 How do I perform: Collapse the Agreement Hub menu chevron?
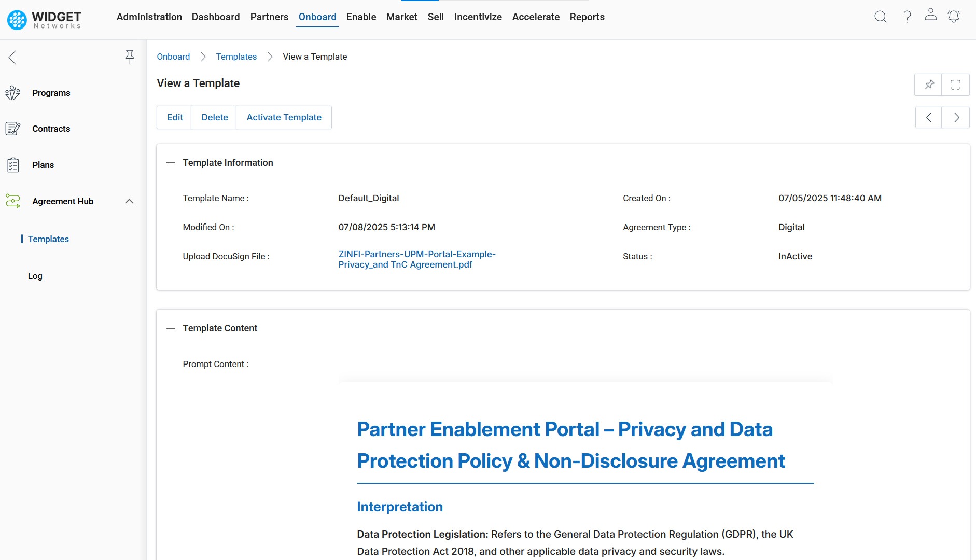pyautogui.click(x=129, y=201)
